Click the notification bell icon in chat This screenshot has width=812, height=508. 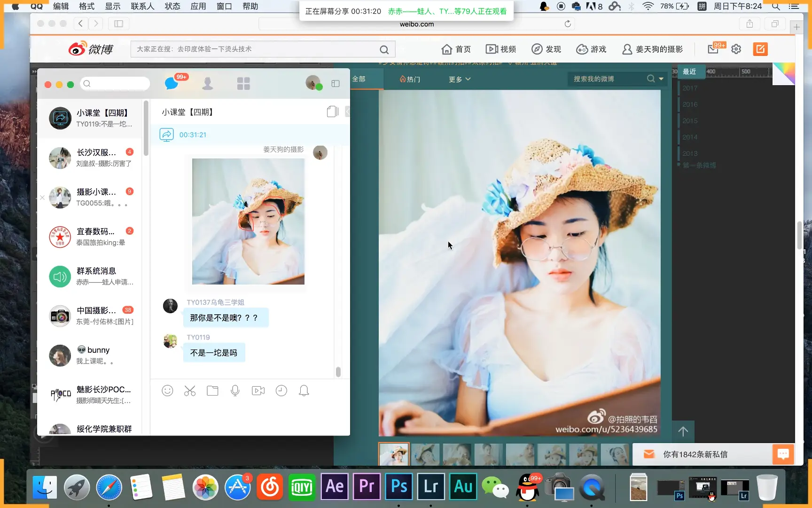304,390
